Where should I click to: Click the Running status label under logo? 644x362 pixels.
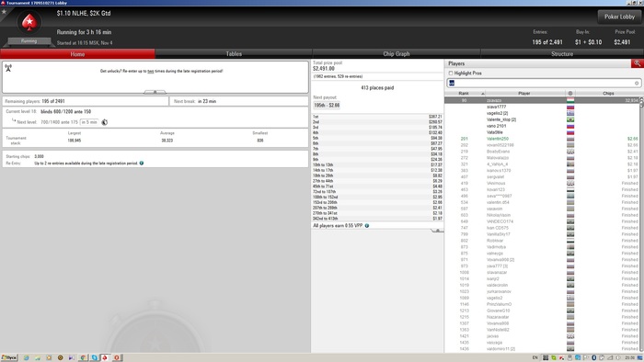pyautogui.click(x=29, y=41)
